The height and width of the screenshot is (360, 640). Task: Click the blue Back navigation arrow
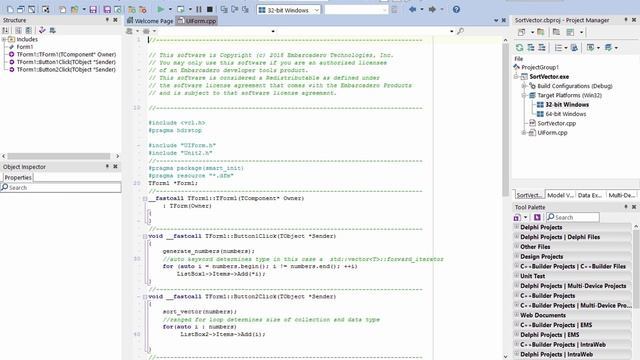[413, 9]
